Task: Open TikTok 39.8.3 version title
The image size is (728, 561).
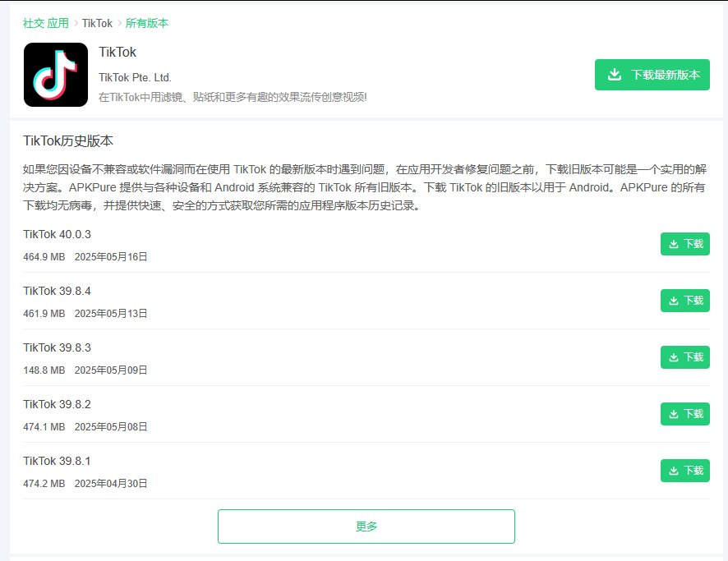Action: click(x=58, y=347)
